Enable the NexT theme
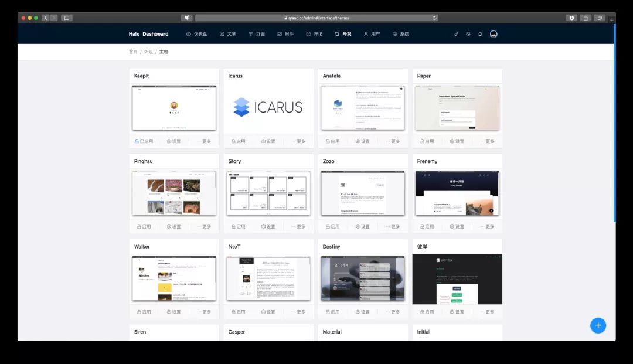Viewport: 633px width, 364px height. coord(238,312)
